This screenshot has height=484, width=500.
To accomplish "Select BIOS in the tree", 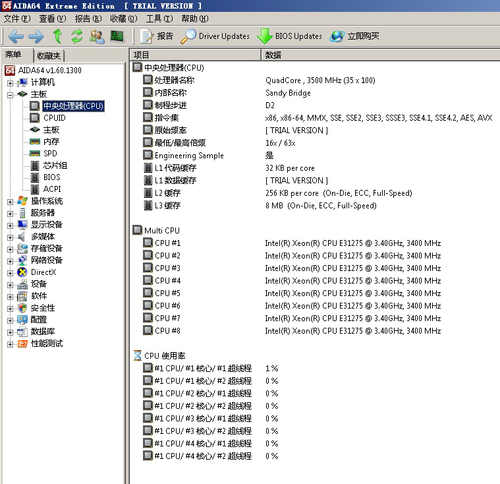I will point(52,177).
